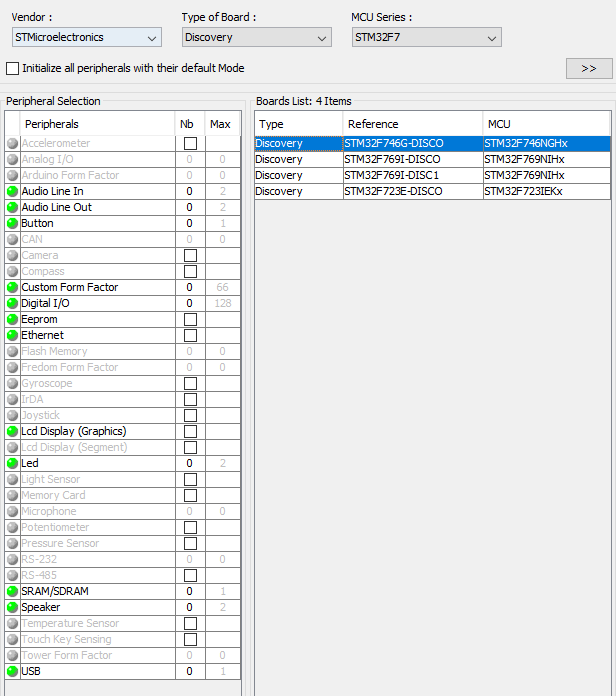Click the Speaker peripheral name
This screenshot has width=616, height=696.
[x=41, y=607]
